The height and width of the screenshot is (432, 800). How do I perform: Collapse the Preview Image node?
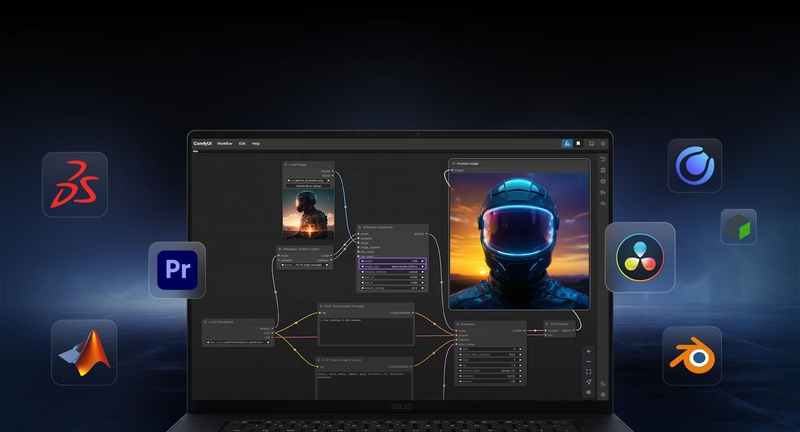click(x=454, y=164)
